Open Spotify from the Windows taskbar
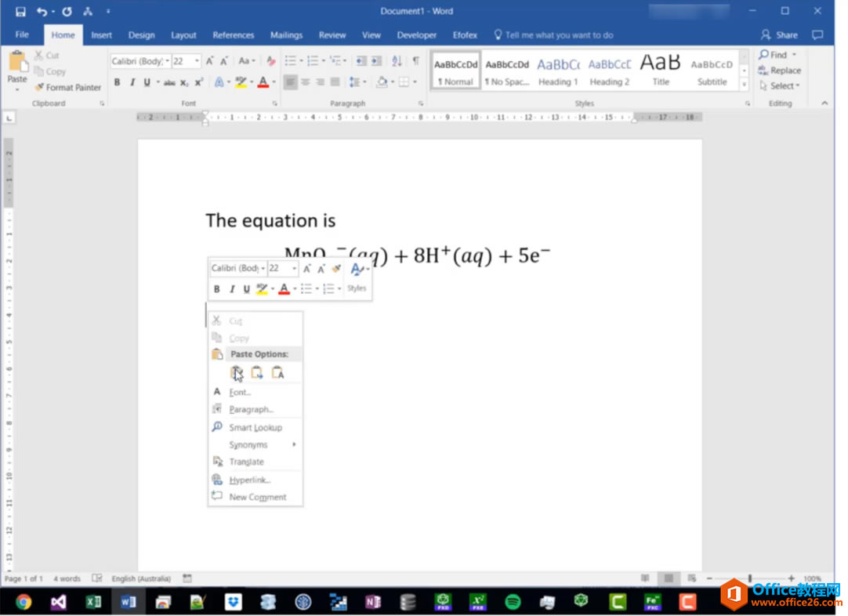 pyautogui.click(x=512, y=601)
